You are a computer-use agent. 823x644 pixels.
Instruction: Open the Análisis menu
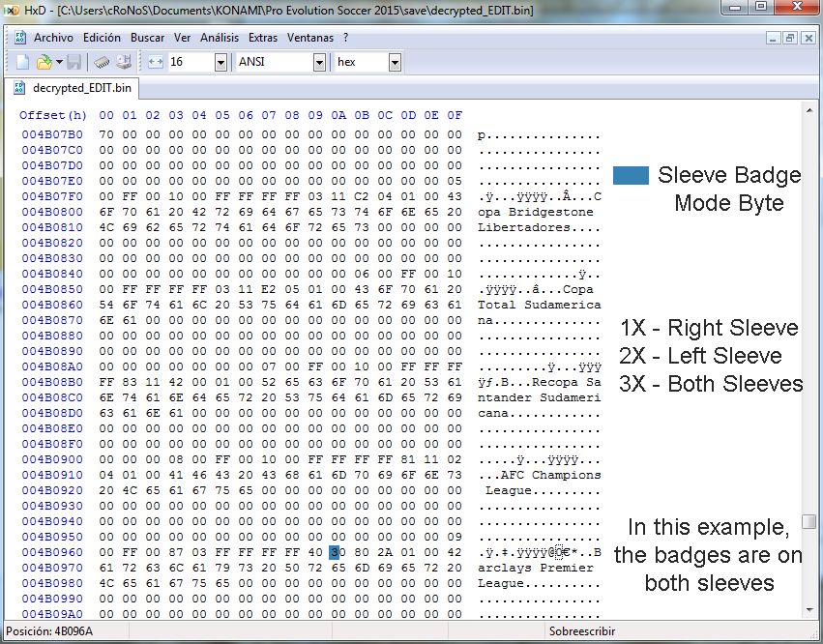tap(220, 38)
